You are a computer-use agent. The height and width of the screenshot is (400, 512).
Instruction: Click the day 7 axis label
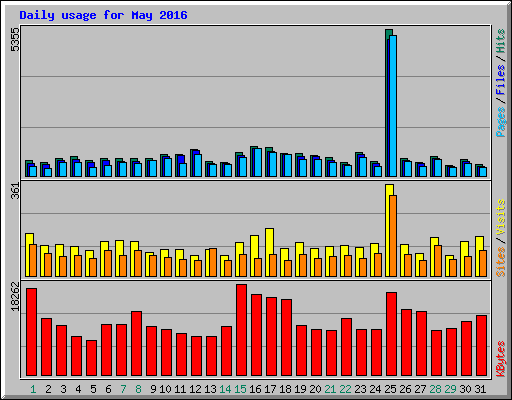(123, 389)
